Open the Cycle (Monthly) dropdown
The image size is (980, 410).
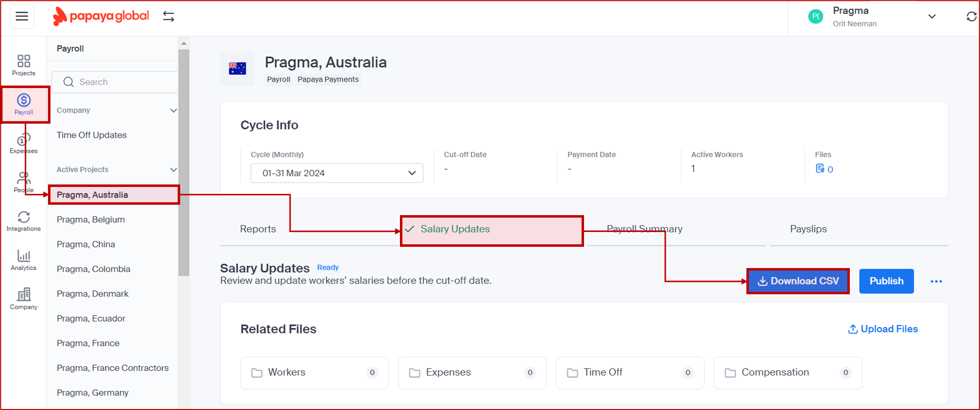(x=337, y=173)
